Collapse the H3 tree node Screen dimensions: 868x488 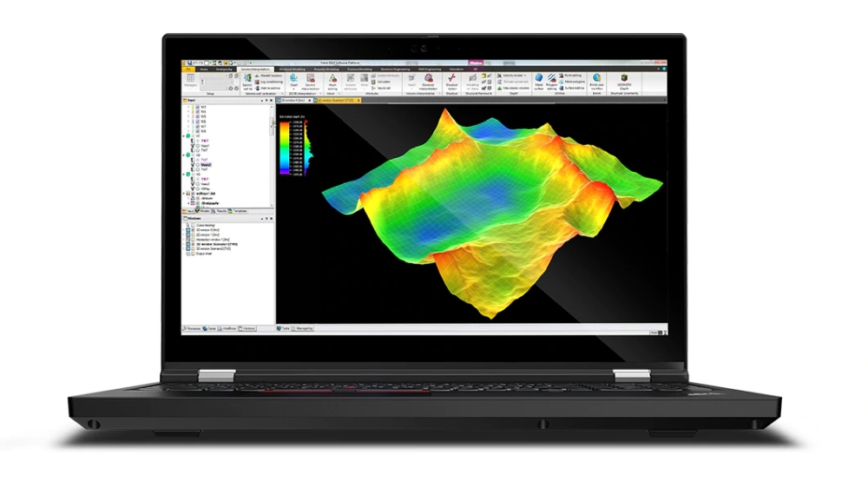(x=184, y=175)
